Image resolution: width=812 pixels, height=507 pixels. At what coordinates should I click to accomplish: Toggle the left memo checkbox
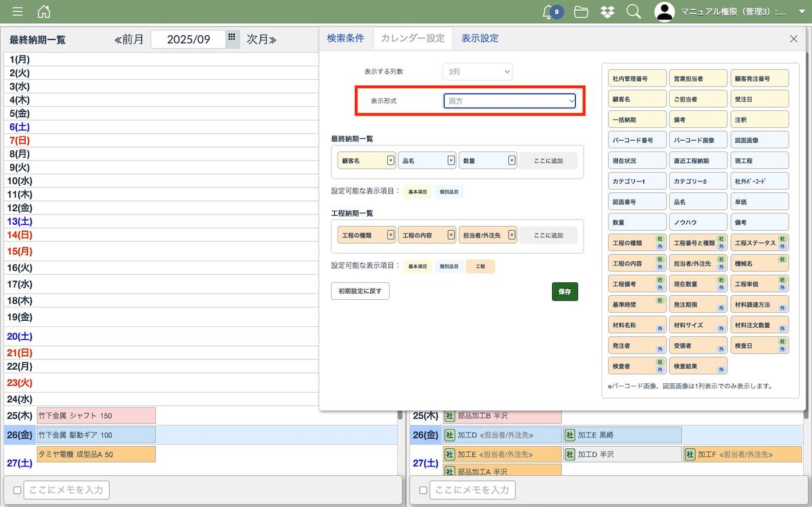click(x=17, y=490)
